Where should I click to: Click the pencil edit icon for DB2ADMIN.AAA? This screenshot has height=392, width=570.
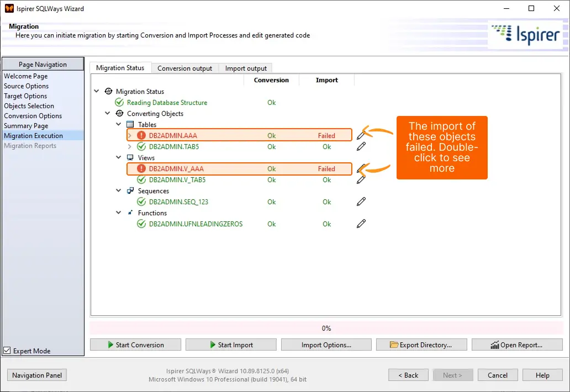click(x=361, y=135)
